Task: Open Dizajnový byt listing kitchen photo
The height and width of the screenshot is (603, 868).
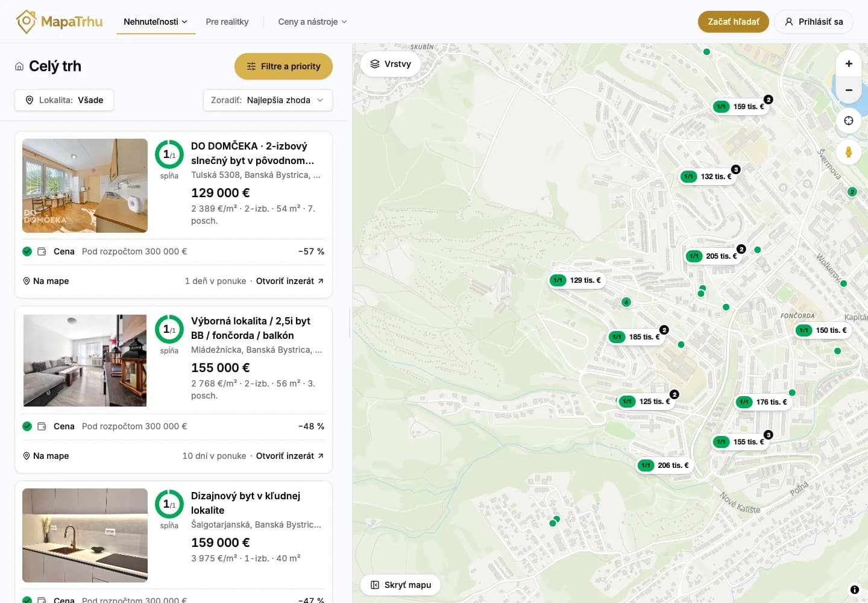Action: [85, 535]
